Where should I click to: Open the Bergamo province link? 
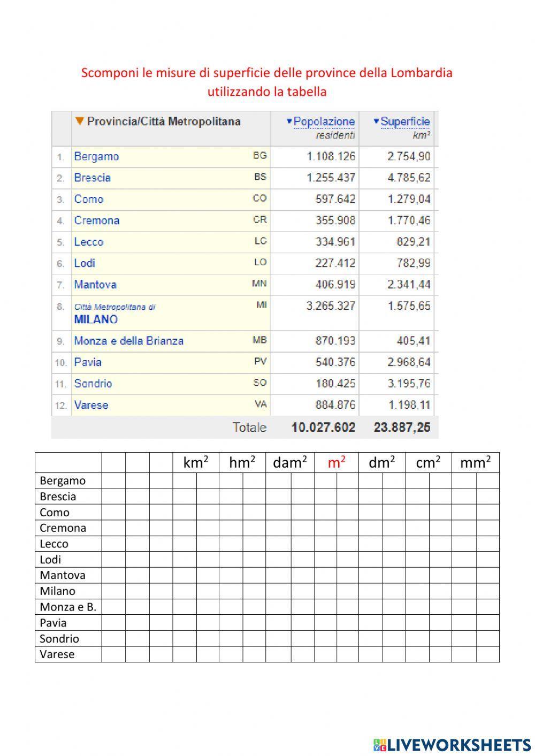click(96, 157)
